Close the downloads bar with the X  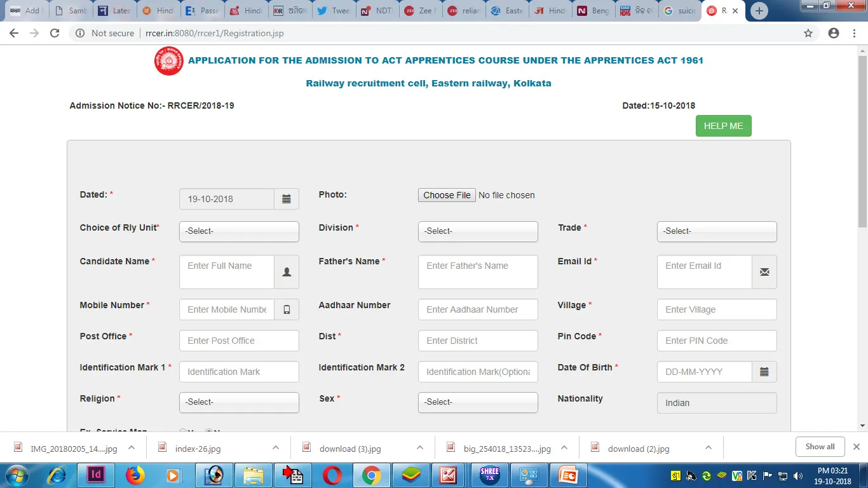(856, 447)
